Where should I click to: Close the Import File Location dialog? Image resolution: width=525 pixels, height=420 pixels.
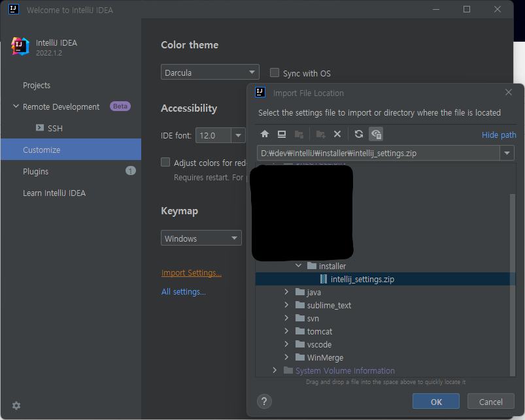(508, 92)
